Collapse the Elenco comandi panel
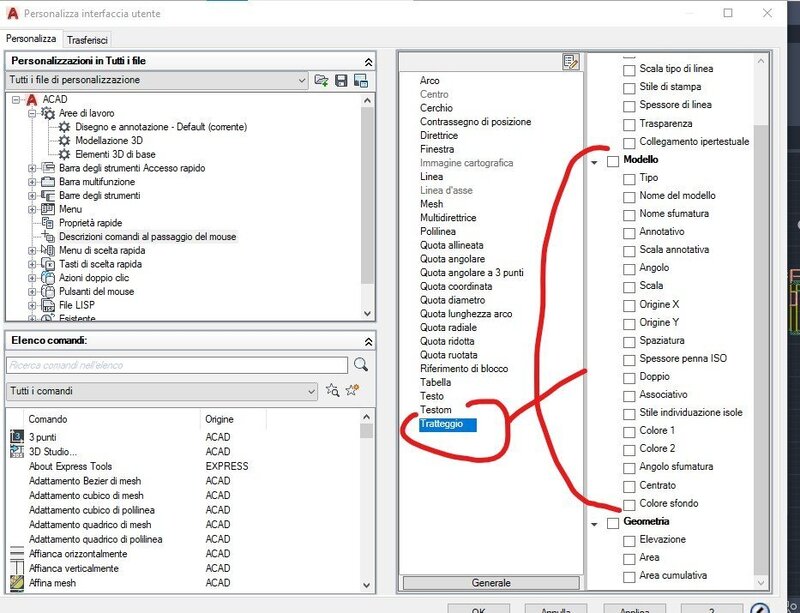 point(368,341)
